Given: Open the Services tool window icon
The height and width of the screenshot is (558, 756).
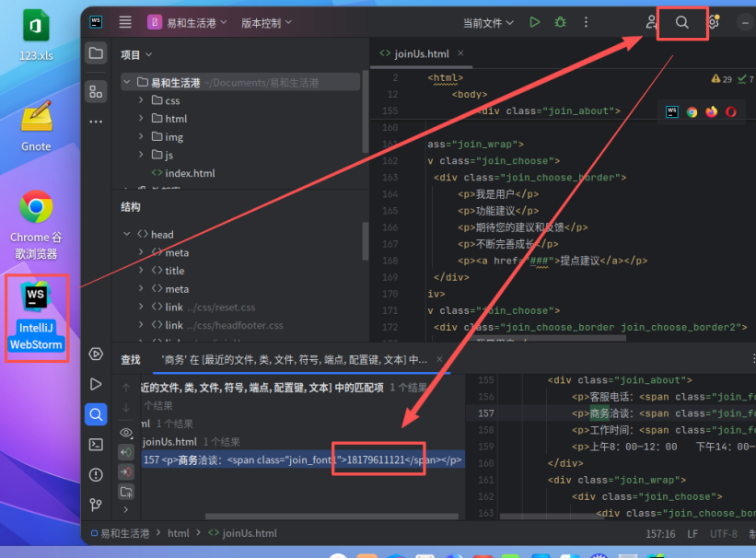Looking at the screenshot, I should click(96, 354).
